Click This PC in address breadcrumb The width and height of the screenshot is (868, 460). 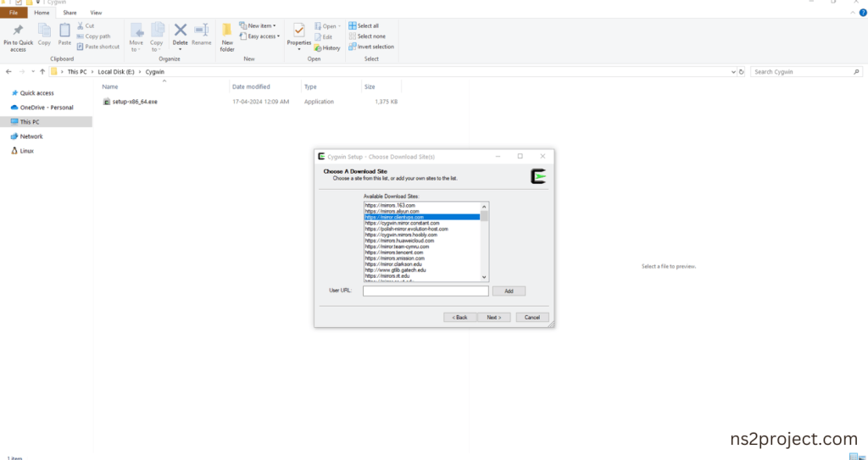[x=77, y=71]
